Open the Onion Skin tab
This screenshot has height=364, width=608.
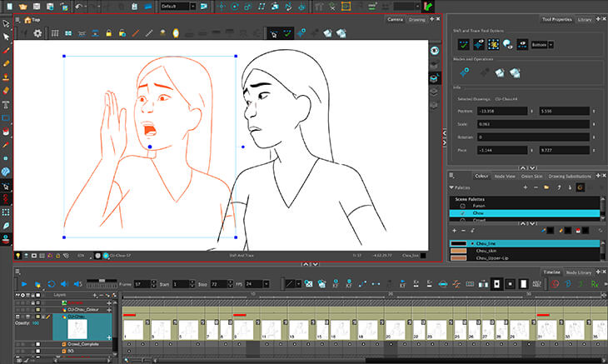pyautogui.click(x=531, y=176)
